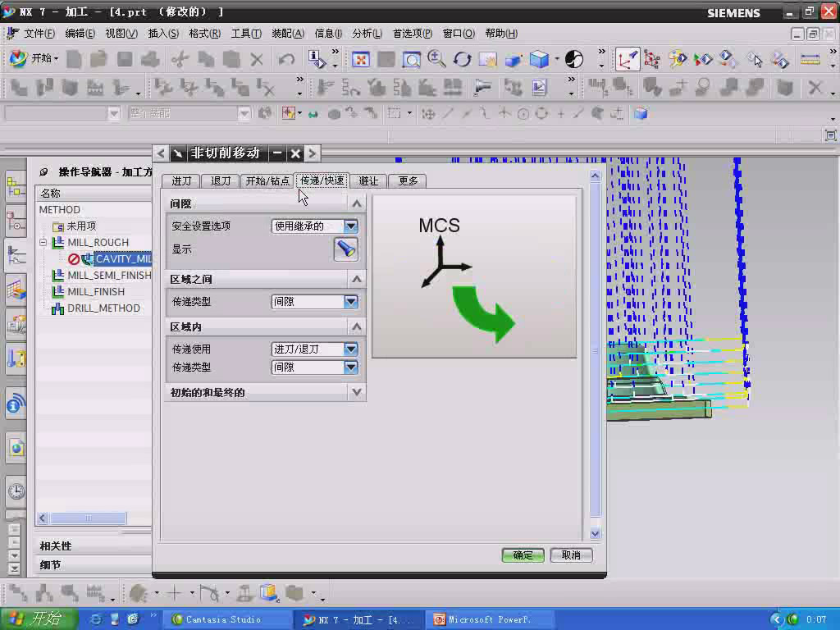Click the operation navigator pin icon
The width and height of the screenshot is (840, 630).
[x=44, y=172]
